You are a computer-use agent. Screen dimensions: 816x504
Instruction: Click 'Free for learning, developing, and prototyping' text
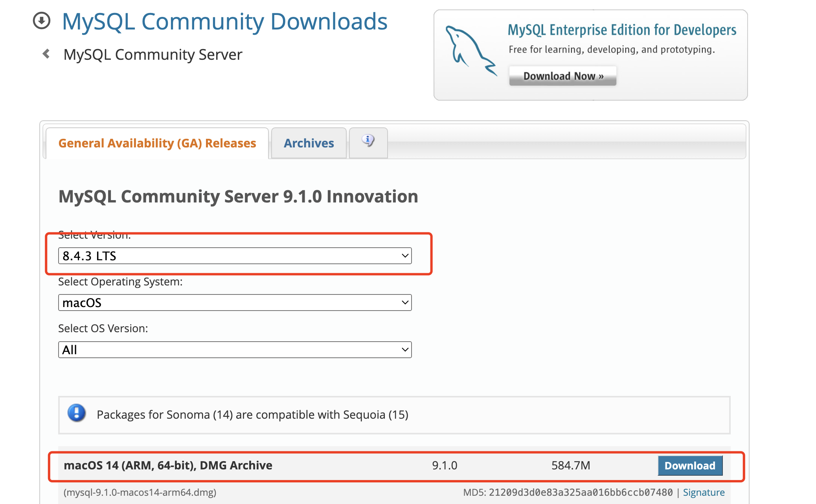coord(612,50)
